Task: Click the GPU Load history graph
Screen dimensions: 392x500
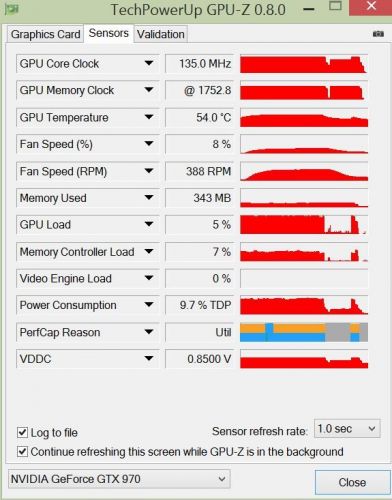Action: point(304,224)
